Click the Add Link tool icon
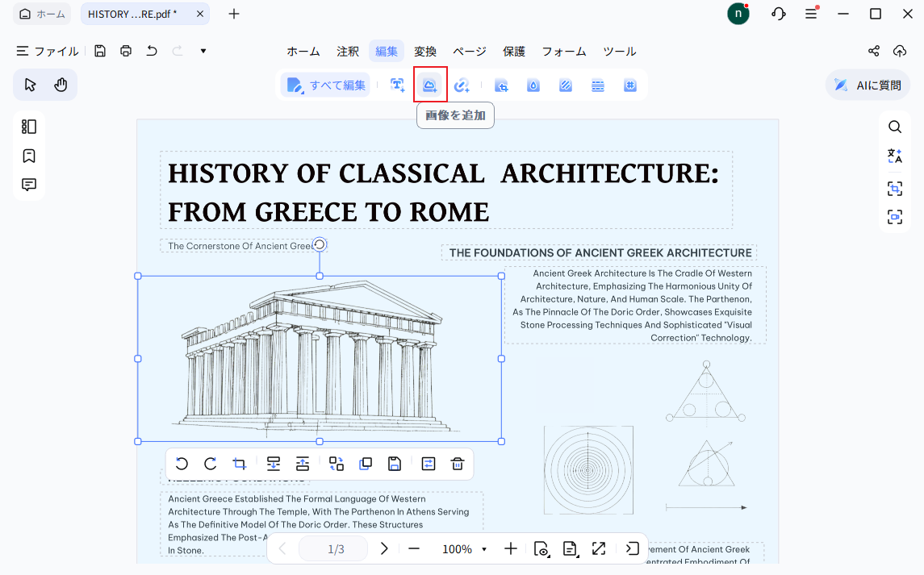 [462, 85]
